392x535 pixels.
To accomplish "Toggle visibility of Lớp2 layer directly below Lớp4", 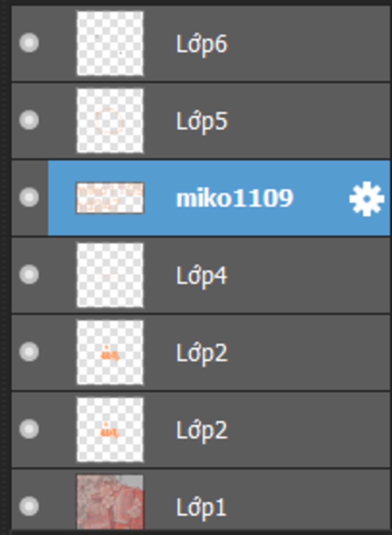I will click(29, 352).
